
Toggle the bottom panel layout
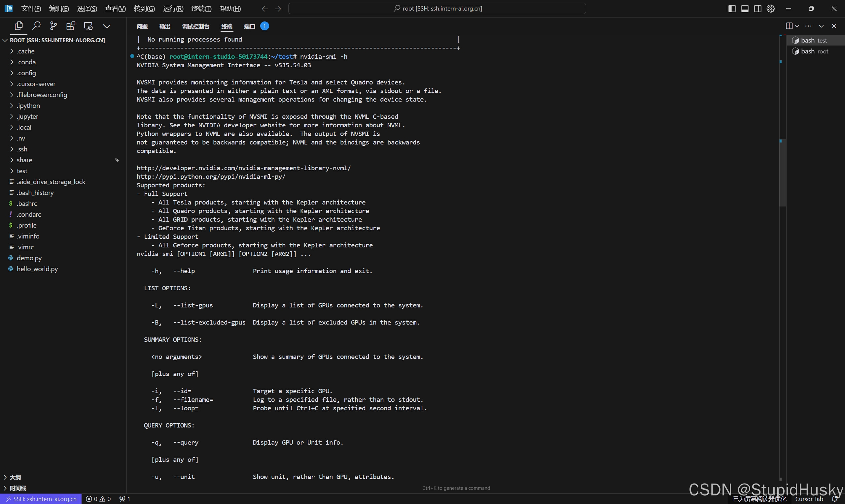coord(745,9)
